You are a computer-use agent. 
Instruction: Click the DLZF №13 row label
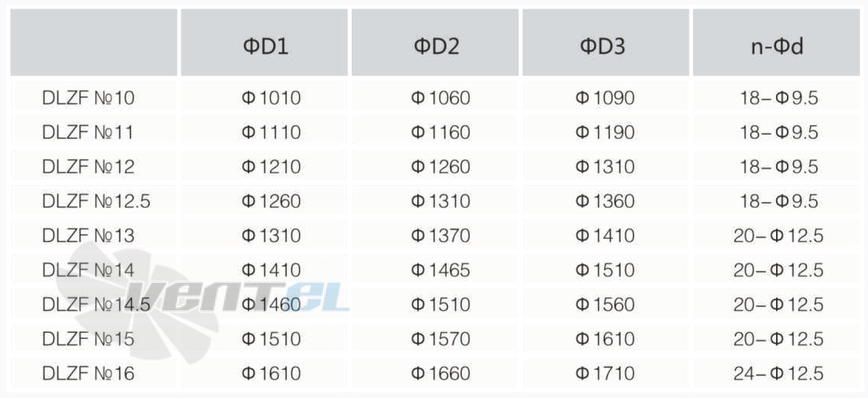point(88,235)
